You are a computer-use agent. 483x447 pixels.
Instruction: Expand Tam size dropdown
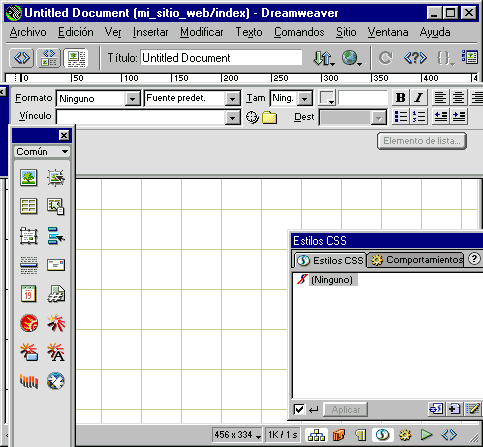click(304, 99)
